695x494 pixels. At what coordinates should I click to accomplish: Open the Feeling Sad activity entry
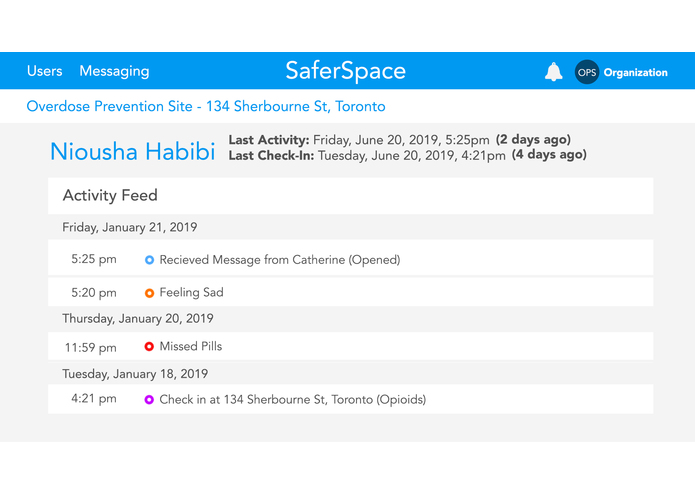(x=350, y=292)
